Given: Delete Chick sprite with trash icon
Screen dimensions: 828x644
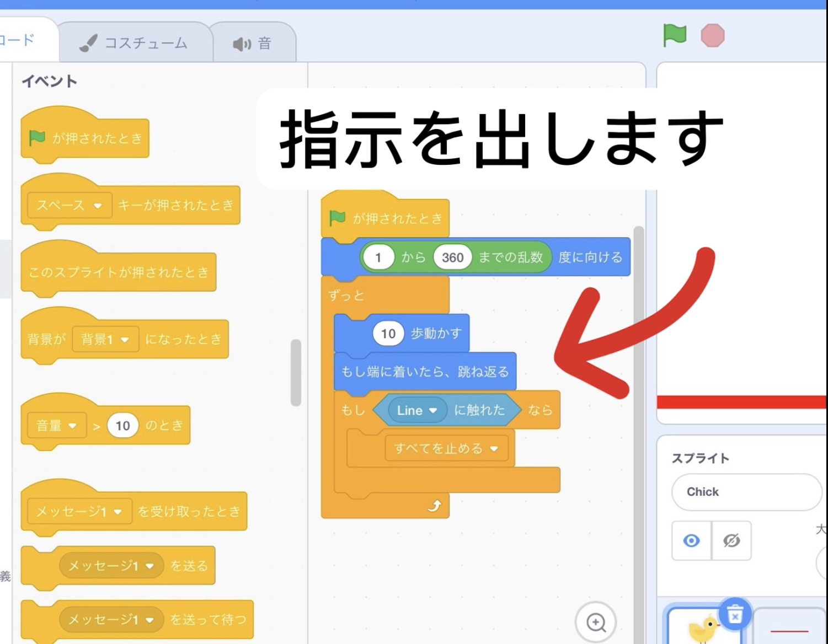Looking at the screenshot, I should (x=735, y=614).
